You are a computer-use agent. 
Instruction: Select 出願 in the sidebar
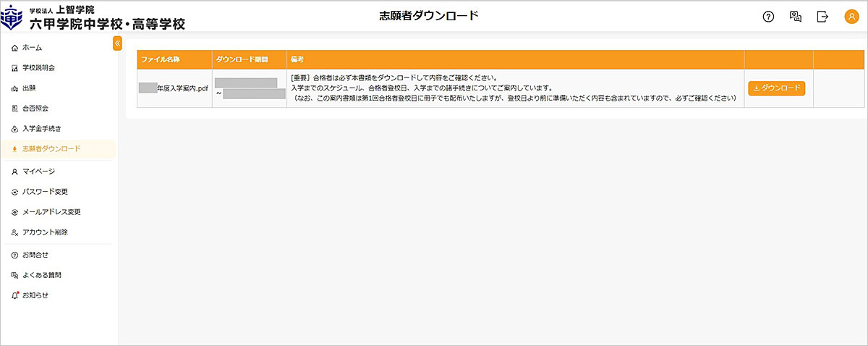click(x=29, y=88)
